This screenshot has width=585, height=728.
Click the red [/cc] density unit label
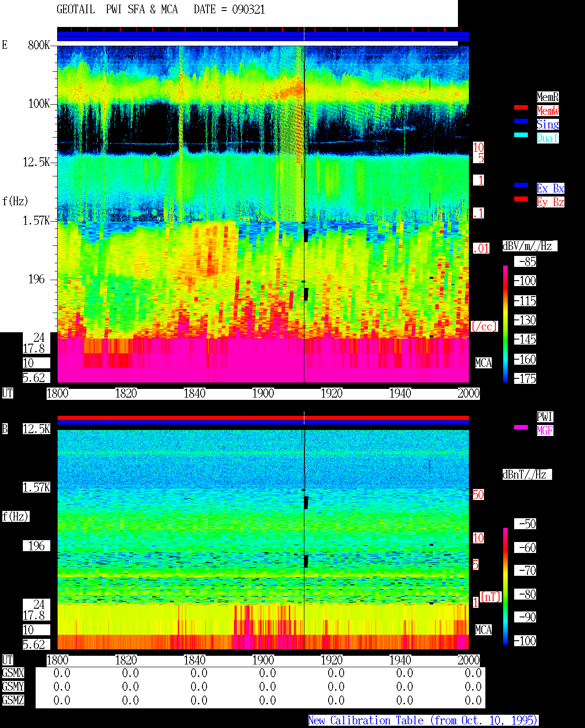click(x=484, y=326)
